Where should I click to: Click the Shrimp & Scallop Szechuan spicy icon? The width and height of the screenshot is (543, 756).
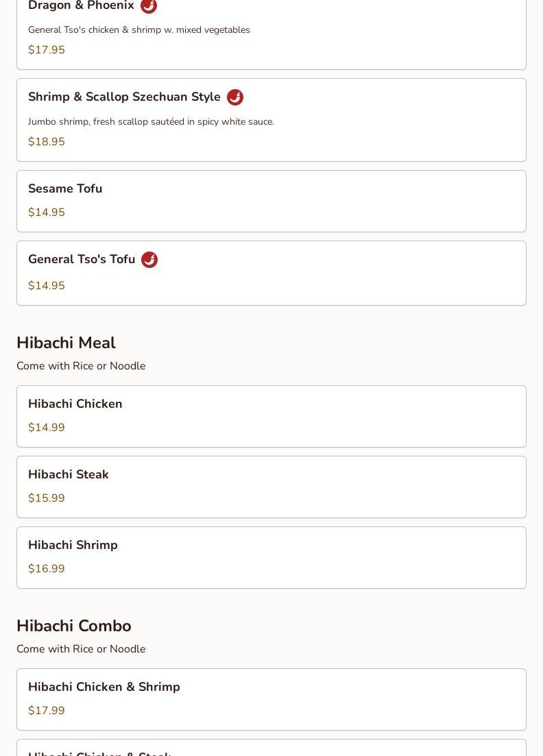tap(235, 97)
